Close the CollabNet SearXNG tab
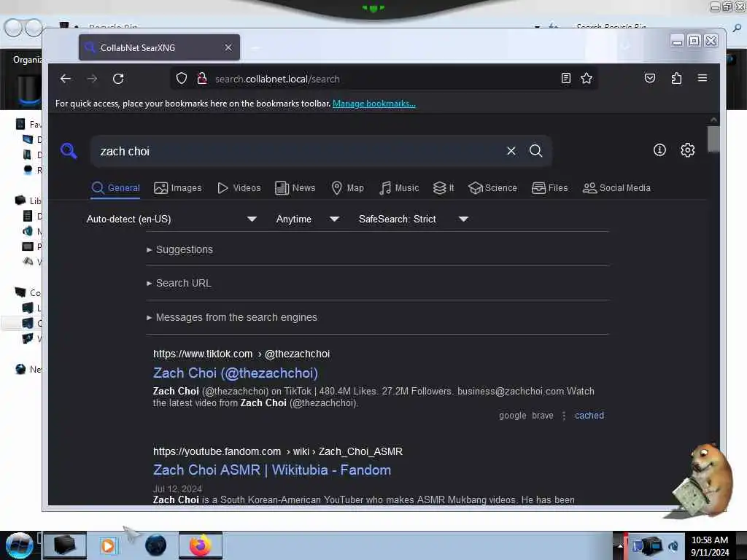The height and width of the screenshot is (560, 747). [x=228, y=47]
